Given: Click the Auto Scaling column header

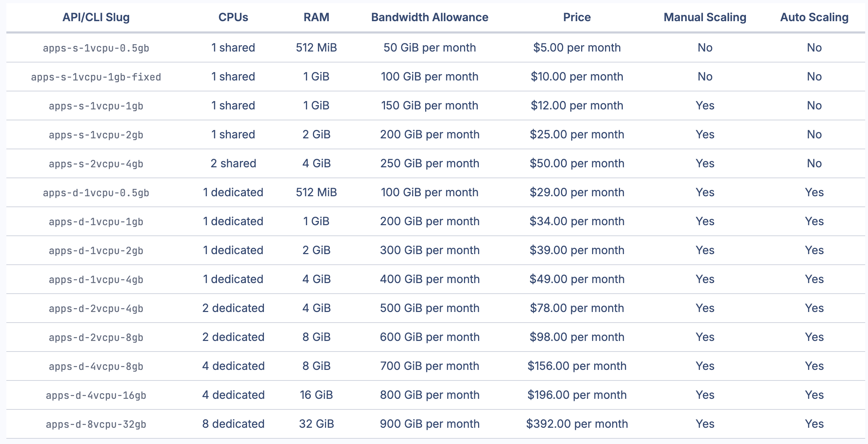Looking at the screenshot, I should [814, 17].
